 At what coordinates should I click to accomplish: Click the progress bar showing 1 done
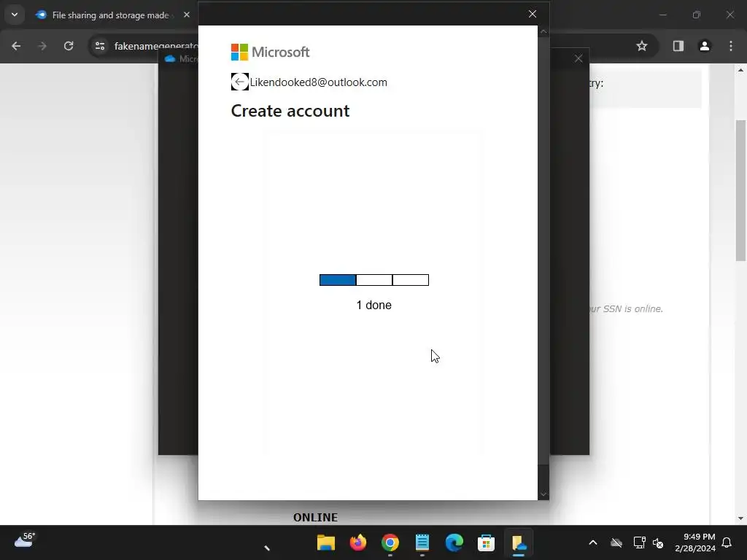tap(374, 280)
